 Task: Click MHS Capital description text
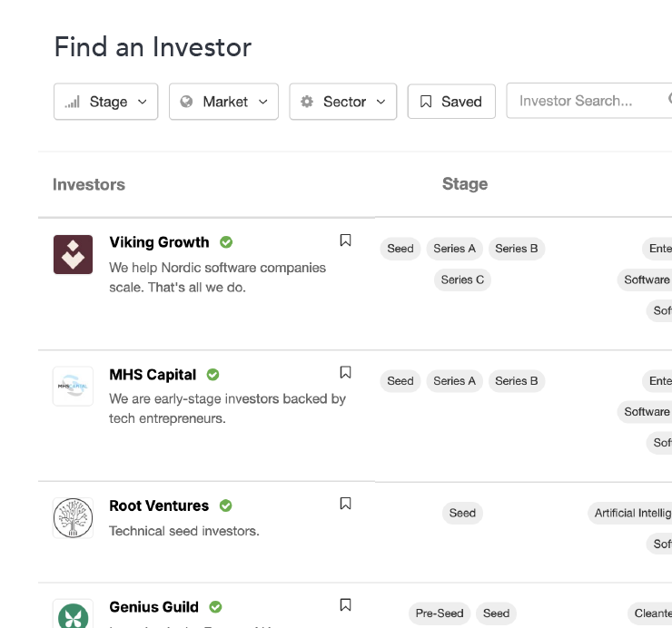pyautogui.click(x=227, y=408)
